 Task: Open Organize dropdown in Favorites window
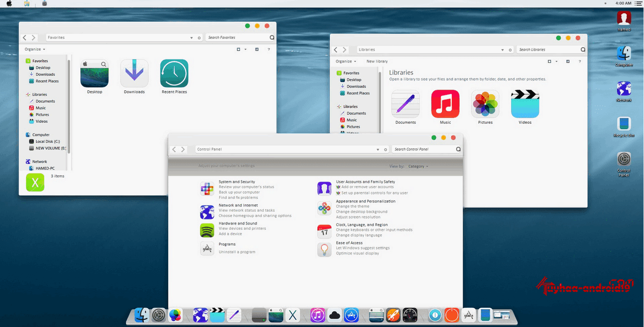35,49
